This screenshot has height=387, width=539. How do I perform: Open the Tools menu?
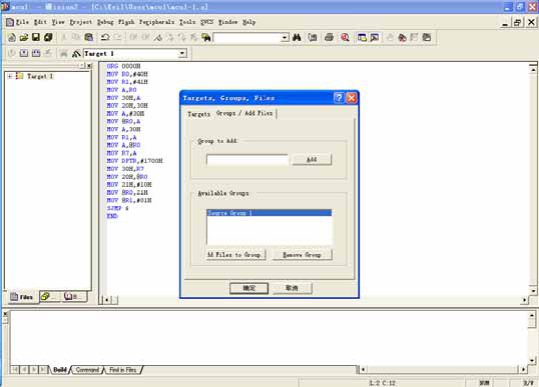pyautogui.click(x=187, y=22)
